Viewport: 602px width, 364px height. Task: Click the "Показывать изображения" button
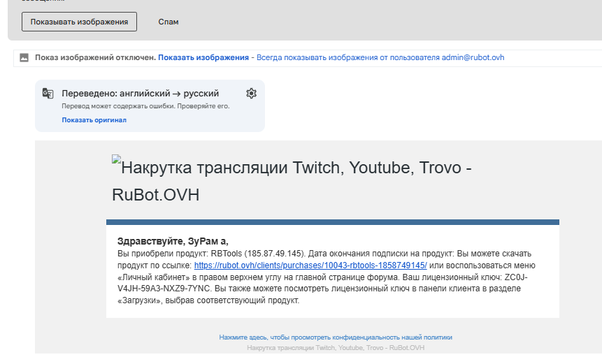point(79,22)
